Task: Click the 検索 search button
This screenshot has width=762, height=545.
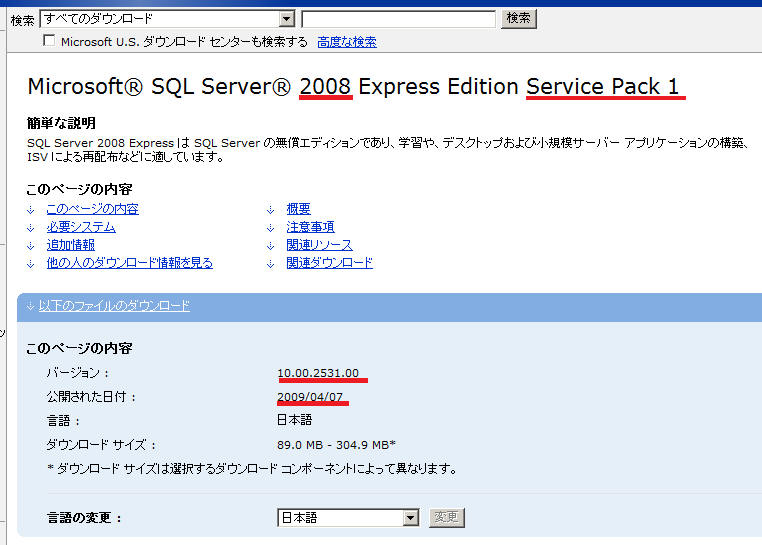Action: click(519, 18)
